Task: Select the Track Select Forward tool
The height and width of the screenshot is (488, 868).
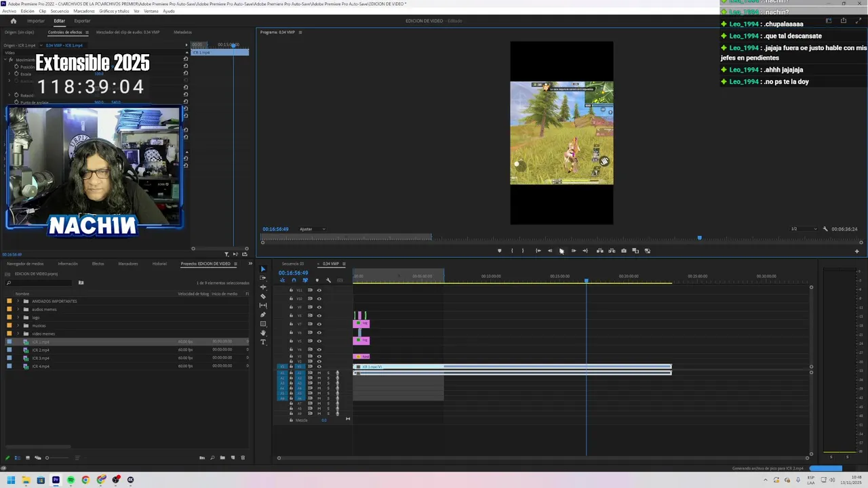Action: point(264,278)
